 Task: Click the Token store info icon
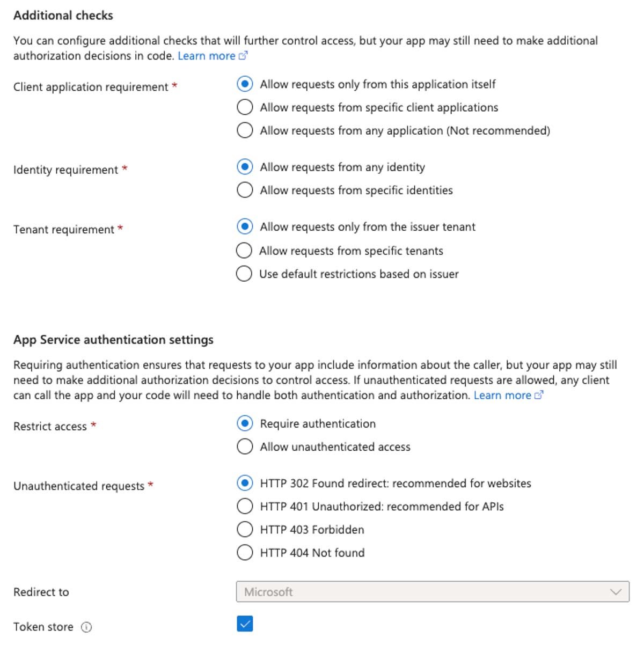point(86,627)
